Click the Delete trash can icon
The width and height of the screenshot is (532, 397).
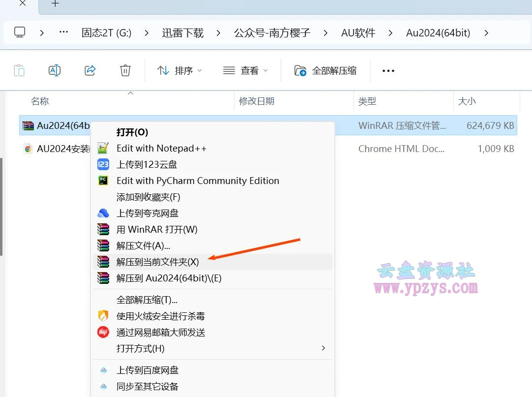pyautogui.click(x=125, y=70)
